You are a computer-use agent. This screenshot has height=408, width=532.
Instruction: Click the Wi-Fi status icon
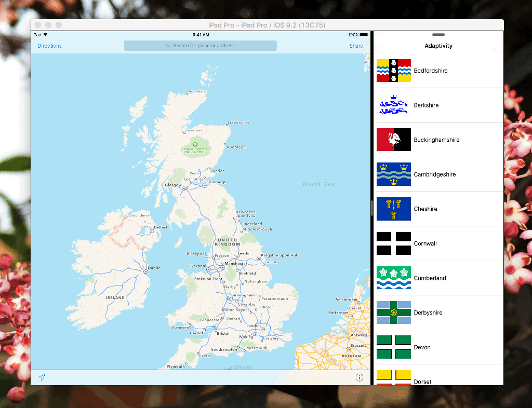click(45, 35)
